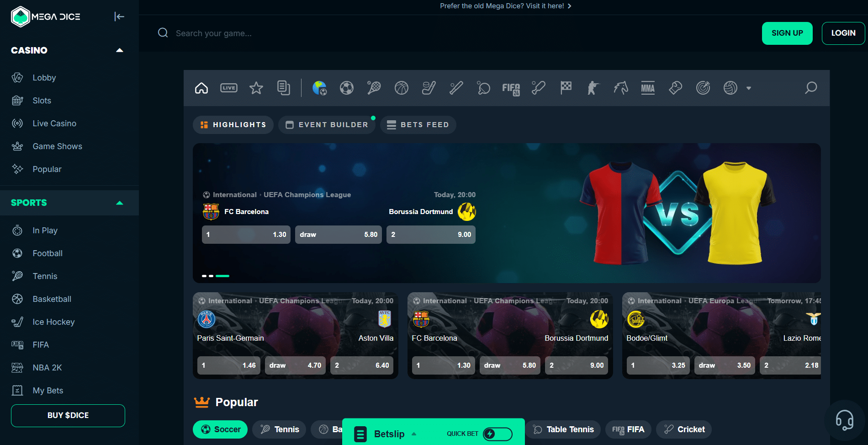Collapse the CASINO sidebar section
This screenshot has height=445, width=868.
coord(120,50)
